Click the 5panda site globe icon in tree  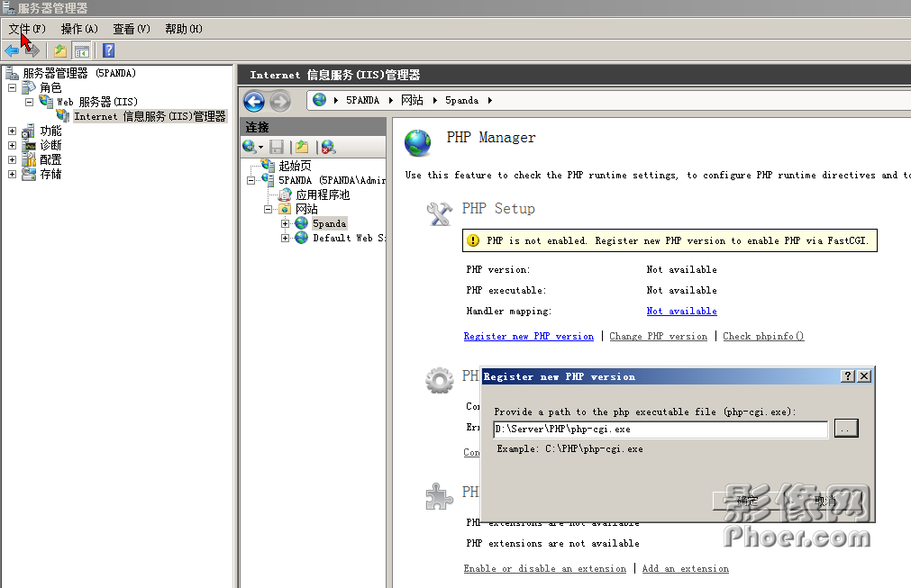point(301,223)
